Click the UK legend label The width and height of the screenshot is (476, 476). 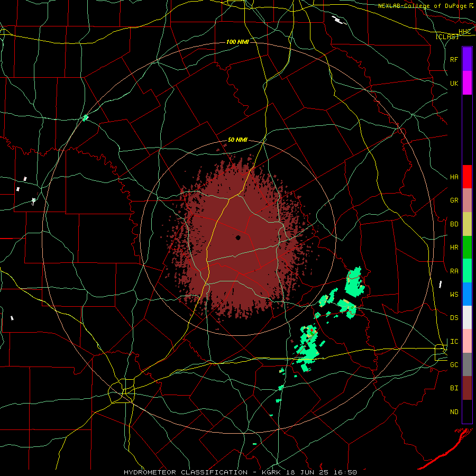pyautogui.click(x=454, y=83)
